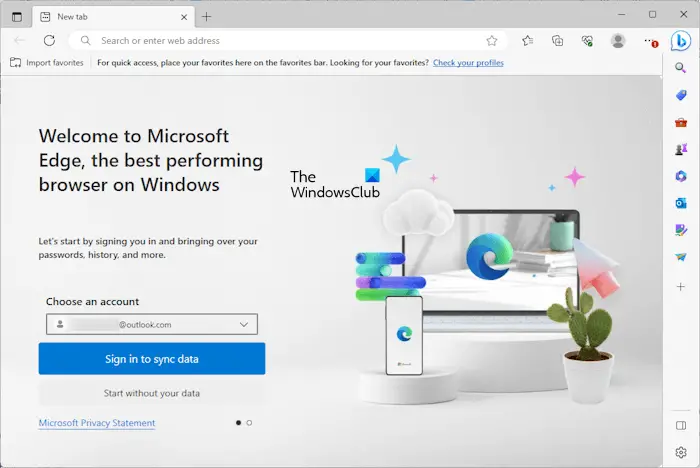The image size is (700, 468).
Task: Select the New tab tab
Action: click(113, 17)
